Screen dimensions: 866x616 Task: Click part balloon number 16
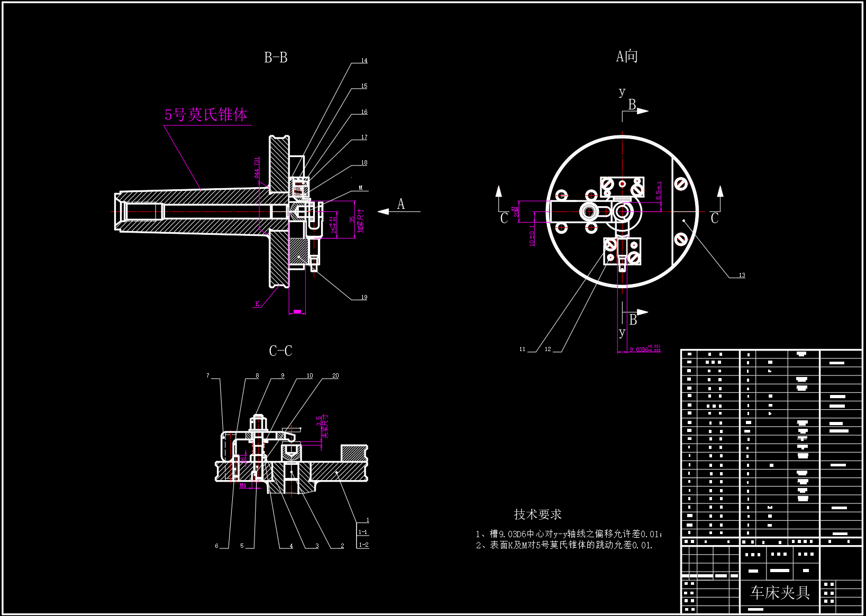pos(364,112)
